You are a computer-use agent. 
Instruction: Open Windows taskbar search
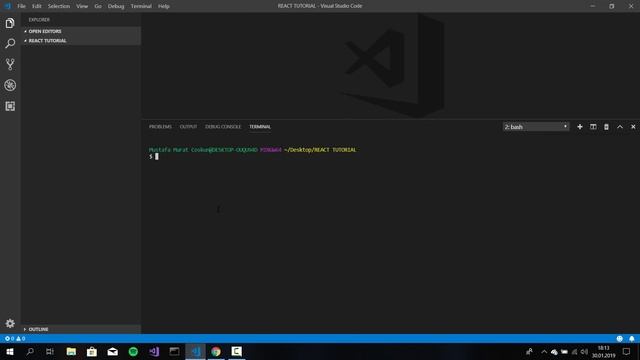coord(30,351)
